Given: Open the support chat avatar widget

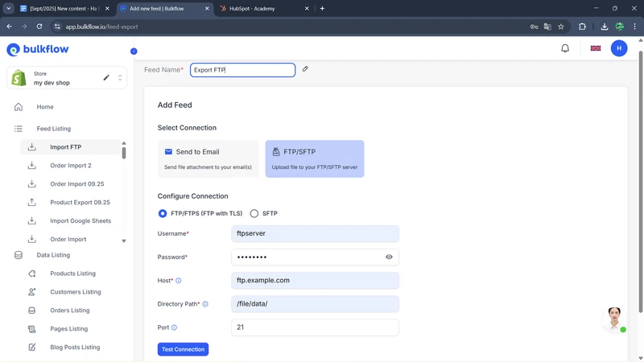Looking at the screenshot, I should (x=614, y=318).
